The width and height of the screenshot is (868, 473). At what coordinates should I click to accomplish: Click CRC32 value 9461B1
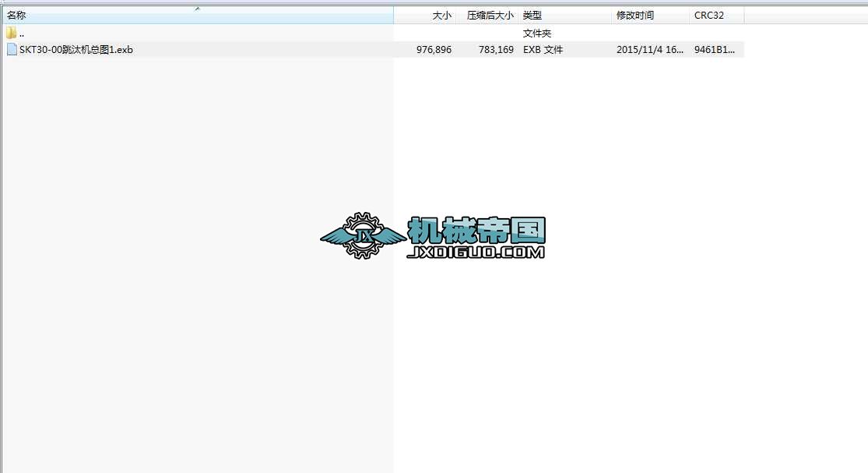click(x=714, y=49)
